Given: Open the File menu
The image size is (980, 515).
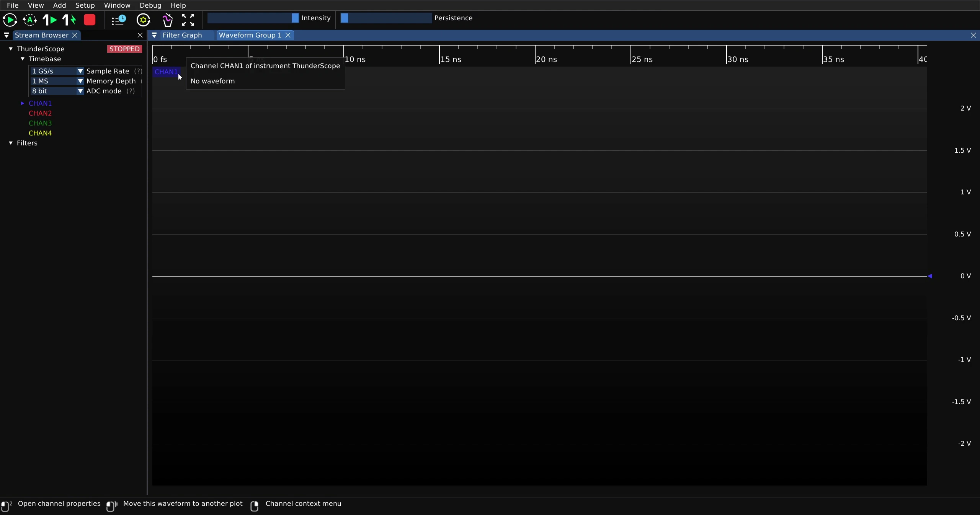Looking at the screenshot, I should pyautogui.click(x=13, y=5).
